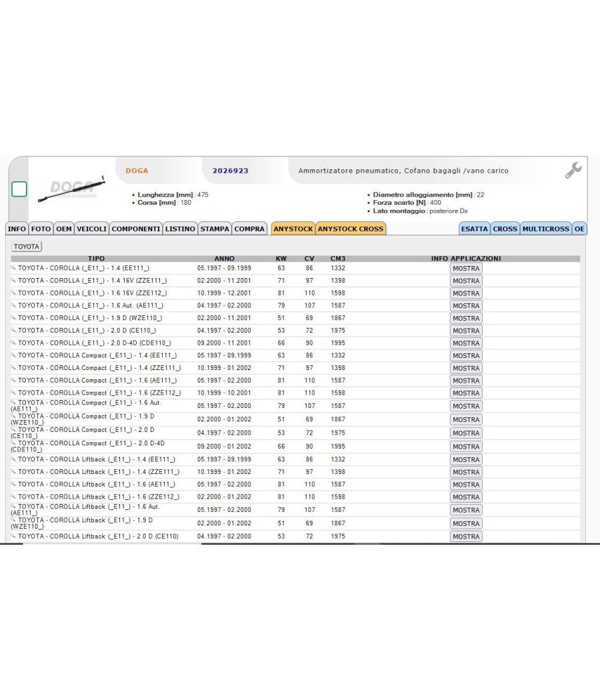Open the ANYSTOCK tab

tap(293, 229)
